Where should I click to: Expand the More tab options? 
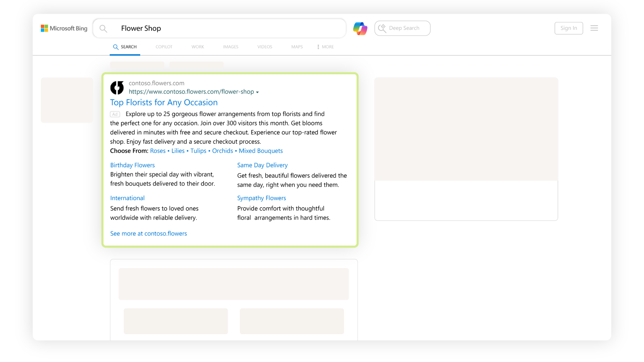pyautogui.click(x=325, y=47)
